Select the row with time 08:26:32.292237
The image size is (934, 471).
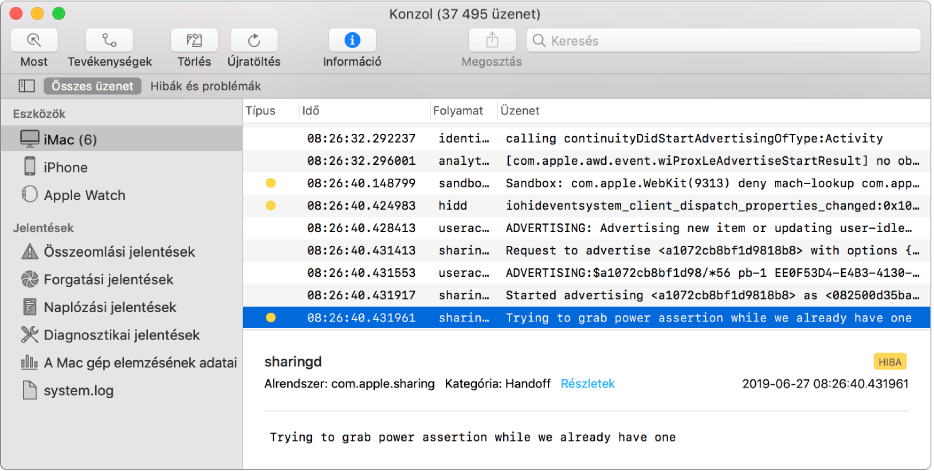tap(587, 138)
